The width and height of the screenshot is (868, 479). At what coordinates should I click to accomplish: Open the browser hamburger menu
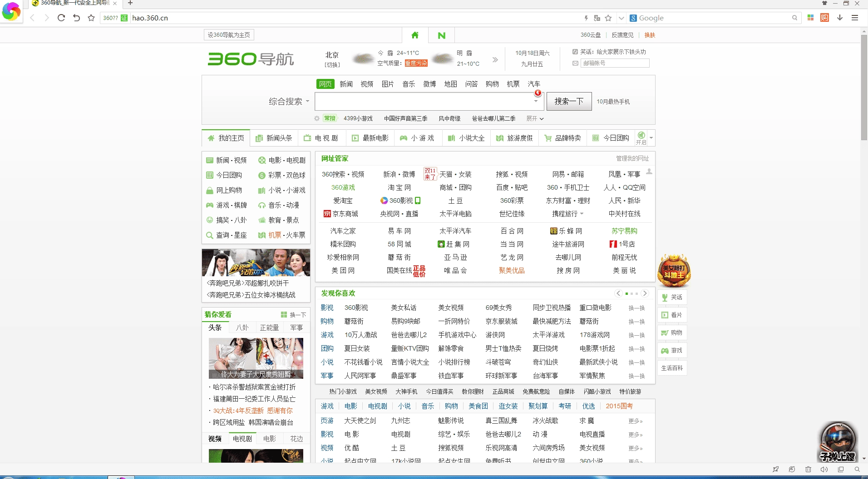coord(855,18)
